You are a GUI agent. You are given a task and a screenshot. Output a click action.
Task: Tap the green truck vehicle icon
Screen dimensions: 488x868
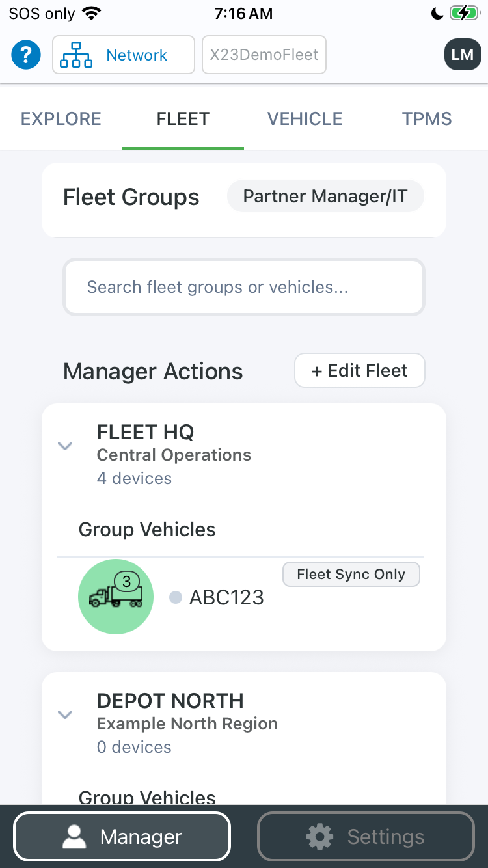116,597
